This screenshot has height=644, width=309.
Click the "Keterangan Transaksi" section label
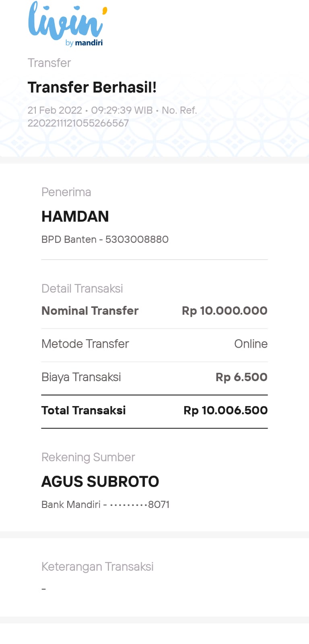[x=97, y=567]
